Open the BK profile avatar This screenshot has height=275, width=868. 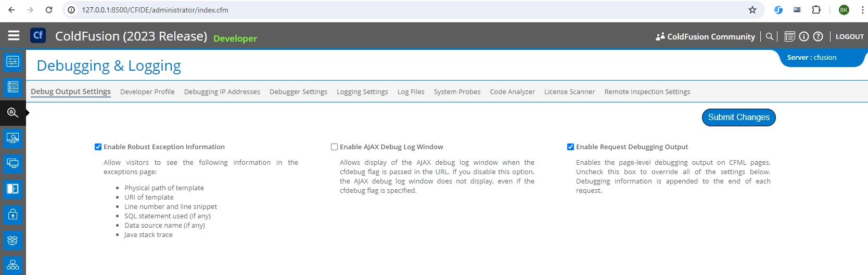[844, 10]
